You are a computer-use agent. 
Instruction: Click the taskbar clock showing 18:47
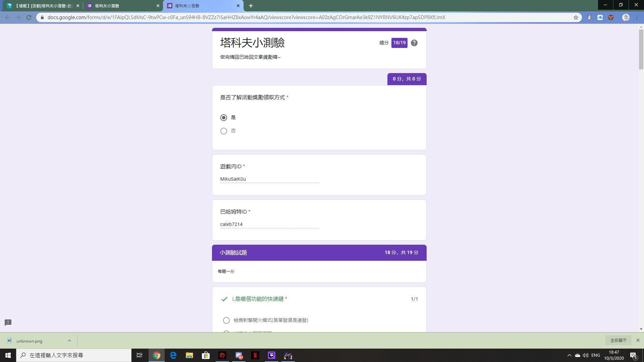pyautogui.click(x=614, y=355)
